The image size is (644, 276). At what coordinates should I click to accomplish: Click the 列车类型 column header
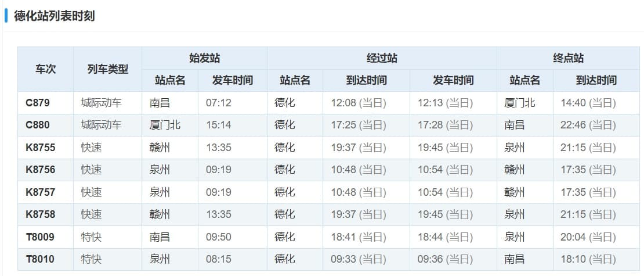tap(107, 69)
